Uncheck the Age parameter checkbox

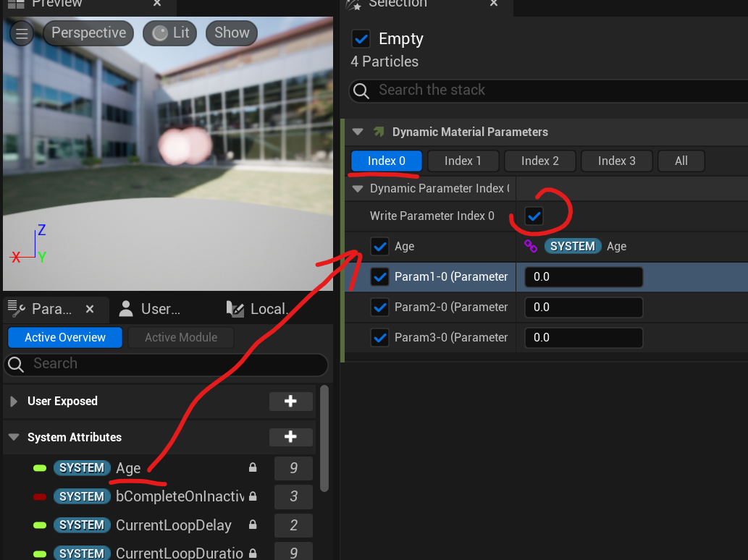[379, 247]
